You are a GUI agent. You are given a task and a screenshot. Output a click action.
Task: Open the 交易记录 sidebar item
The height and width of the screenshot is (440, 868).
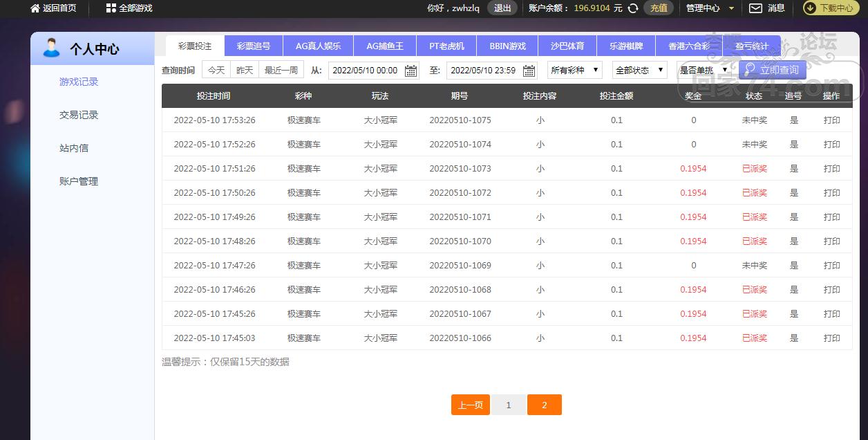[79, 115]
